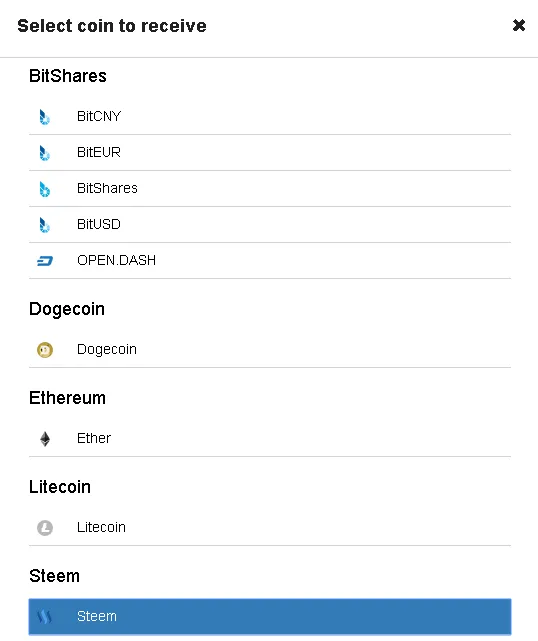Click the BitUSD coin logo icon
Screen dimensions: 538x641
45,225
